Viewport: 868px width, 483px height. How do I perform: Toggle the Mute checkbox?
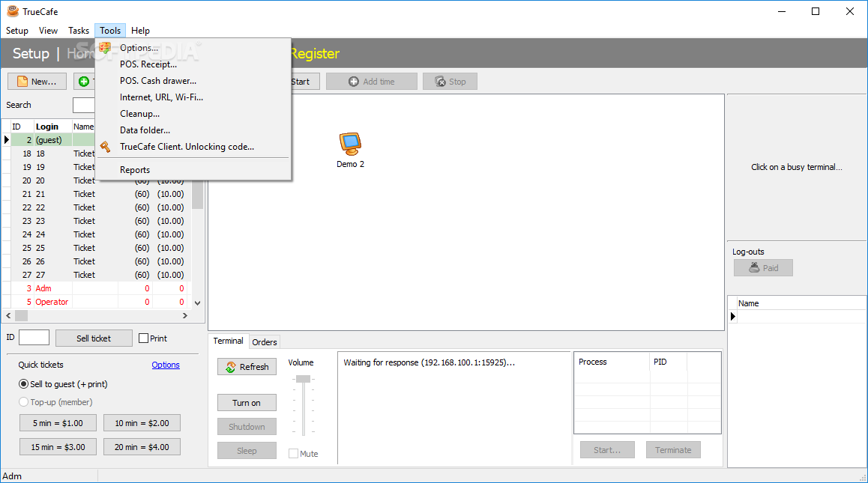293,454
